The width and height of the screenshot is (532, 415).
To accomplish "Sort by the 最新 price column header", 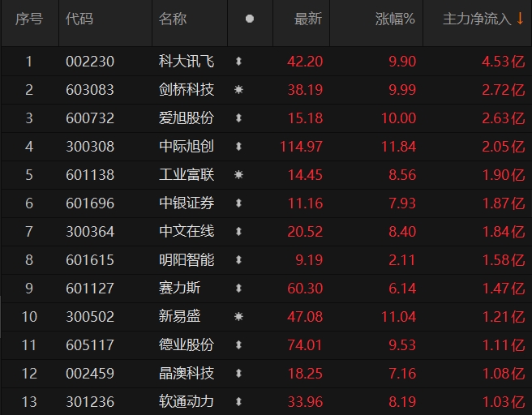I will [308, 19].
